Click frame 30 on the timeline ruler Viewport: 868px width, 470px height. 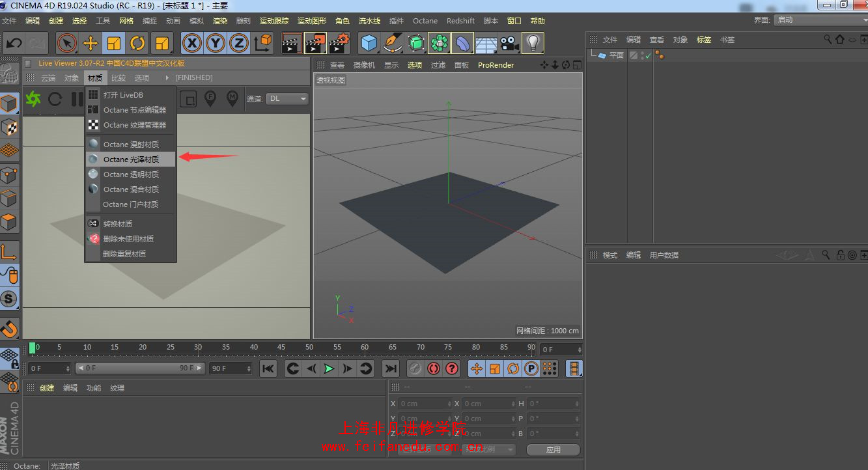pyautogui.click(x=198, y=348)
